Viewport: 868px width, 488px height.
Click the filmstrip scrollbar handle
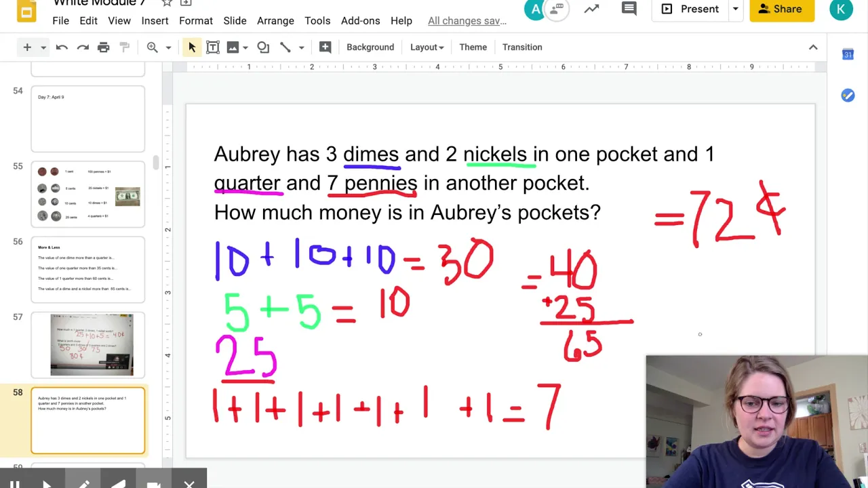156,163
